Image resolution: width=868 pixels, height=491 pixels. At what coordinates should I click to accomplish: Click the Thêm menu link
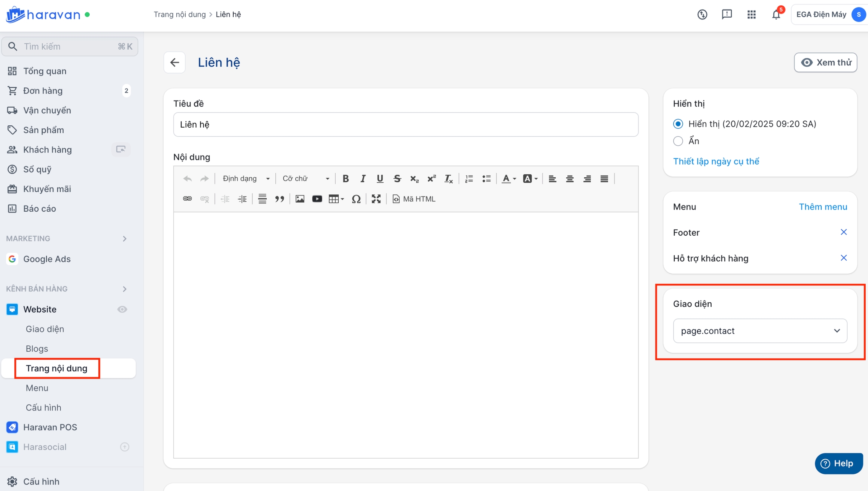pyautogui.click(x=823, y=207)
